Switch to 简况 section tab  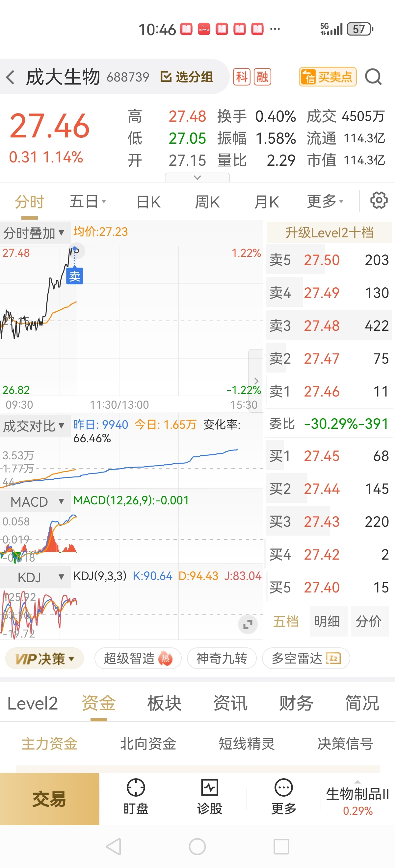362,704
